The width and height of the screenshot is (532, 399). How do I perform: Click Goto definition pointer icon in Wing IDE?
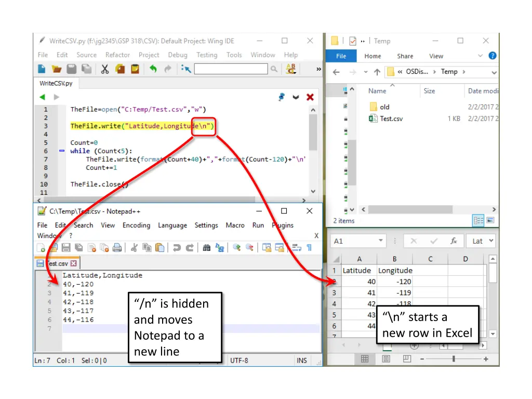[185, 69]
